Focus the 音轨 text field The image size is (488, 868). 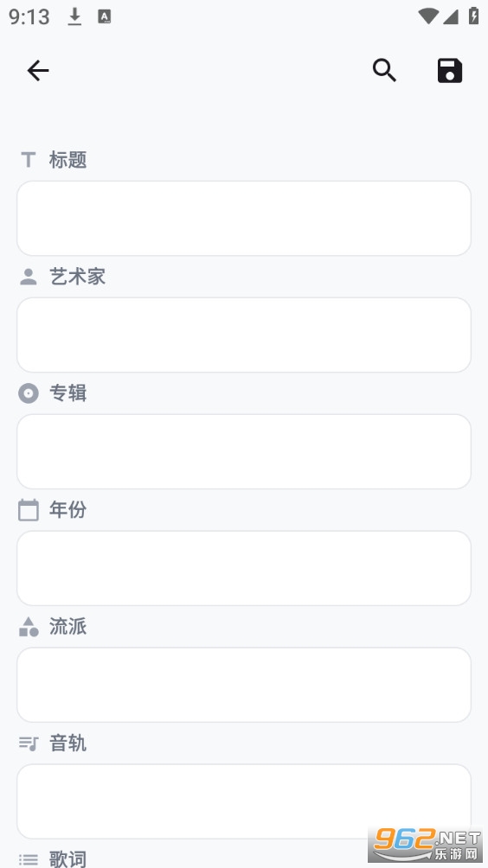(x=244, y=801)
